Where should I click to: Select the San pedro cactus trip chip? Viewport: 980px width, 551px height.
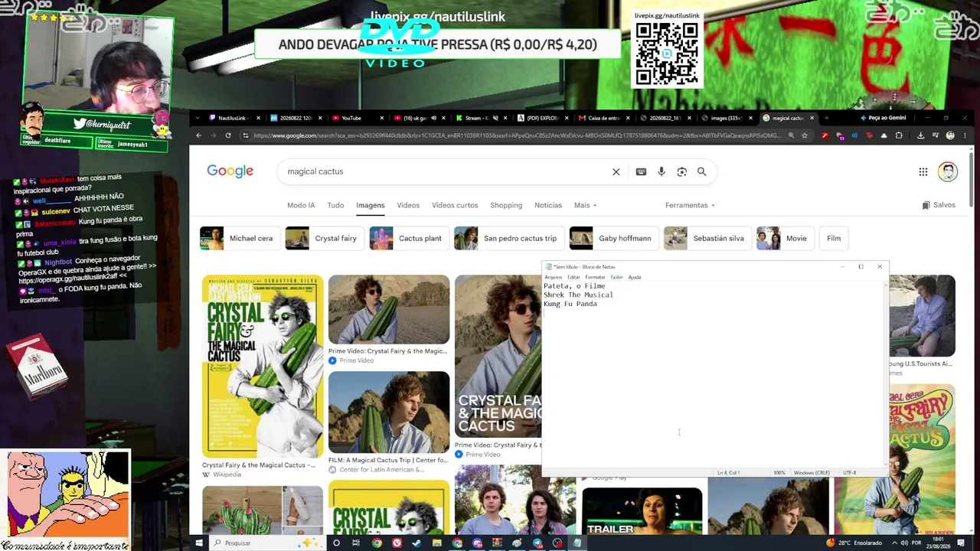click(509, 238)
